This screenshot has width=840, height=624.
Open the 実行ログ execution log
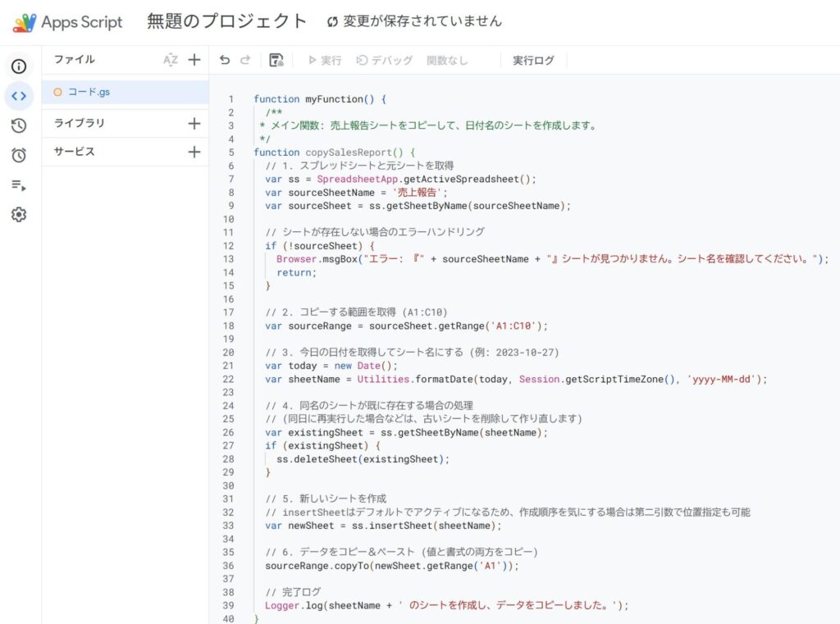click(533, 60)
